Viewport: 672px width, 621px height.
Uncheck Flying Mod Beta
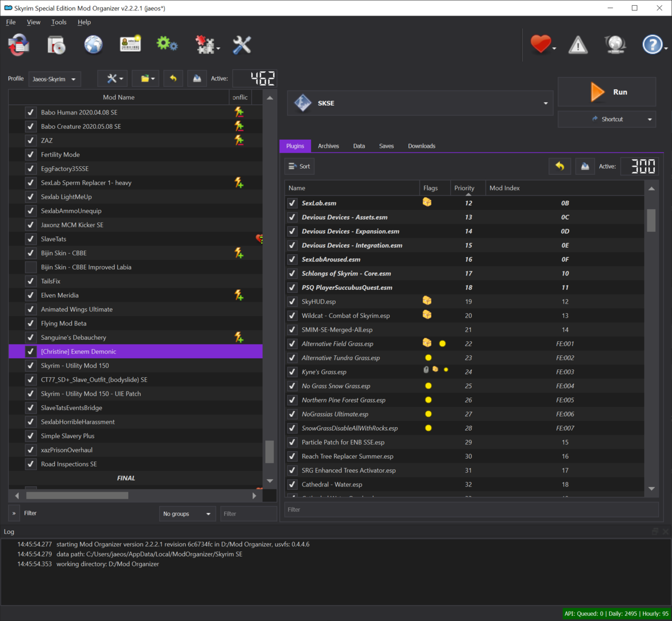[x=30, y=323]
